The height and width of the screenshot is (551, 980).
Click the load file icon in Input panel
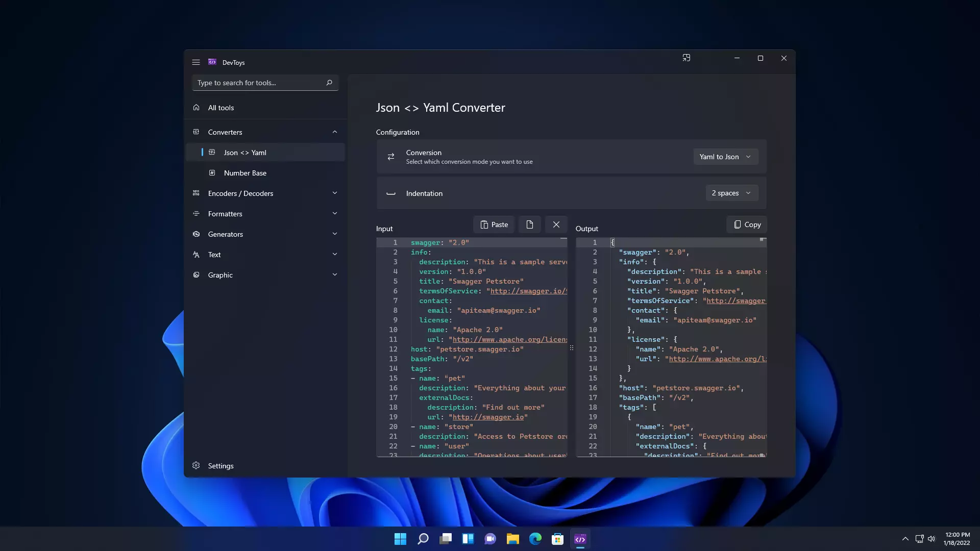pyautogui.click(x=529, y=224)
